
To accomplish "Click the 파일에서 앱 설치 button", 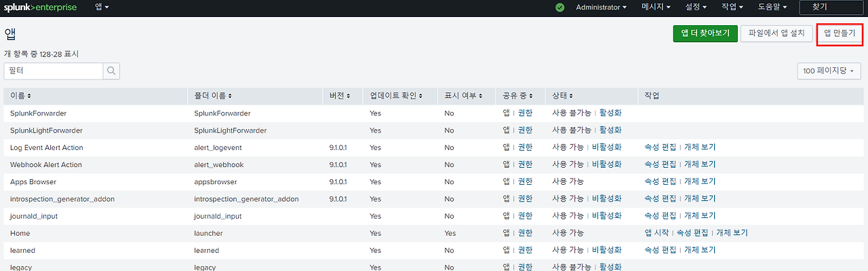I will click(x=776, y=33).
